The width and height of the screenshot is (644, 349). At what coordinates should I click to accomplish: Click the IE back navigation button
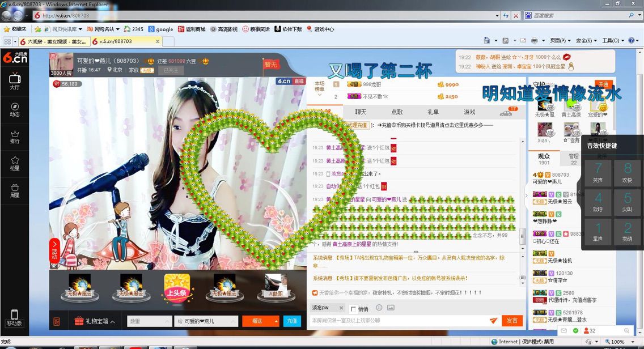(7, 16)
